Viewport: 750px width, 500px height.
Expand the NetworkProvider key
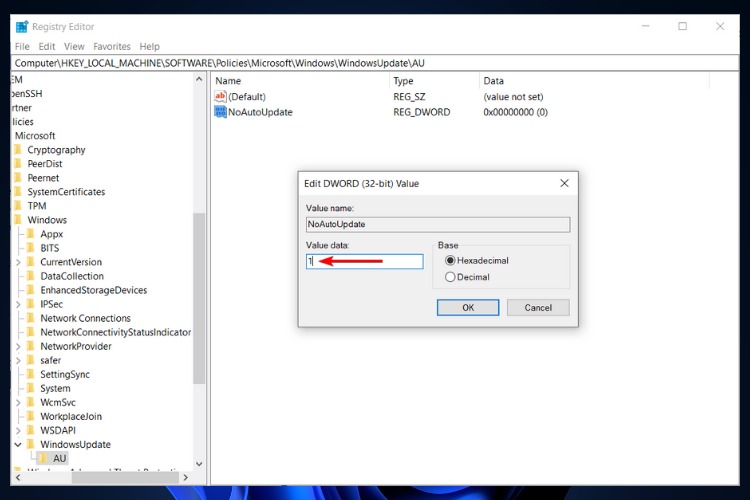(x=18, y=346)
